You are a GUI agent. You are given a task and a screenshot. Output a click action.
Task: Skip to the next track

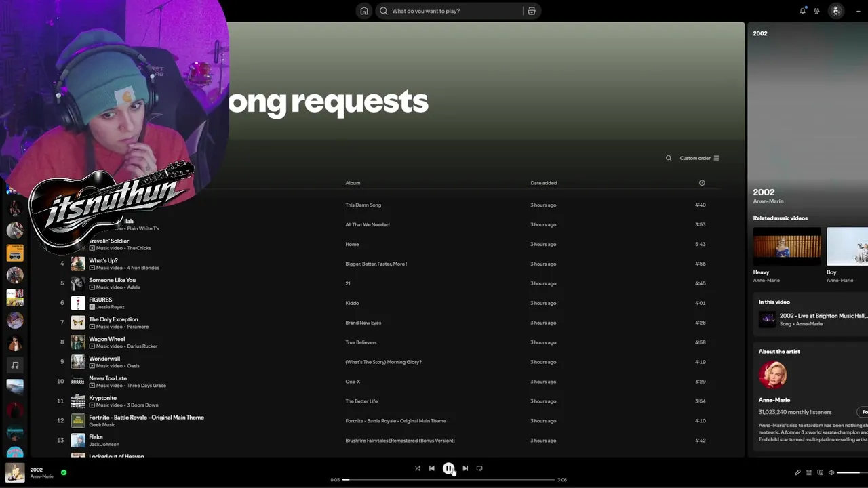point(465,468)
